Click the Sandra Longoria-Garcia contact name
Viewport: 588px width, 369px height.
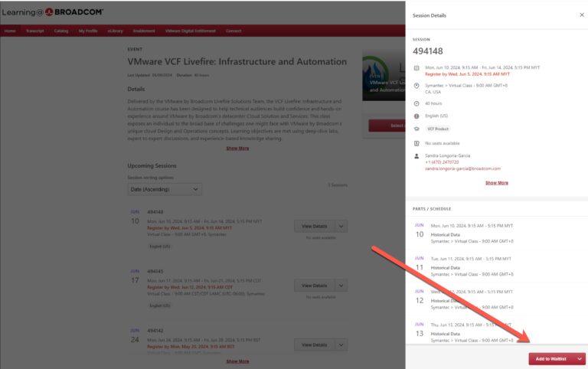click(447, 155)
